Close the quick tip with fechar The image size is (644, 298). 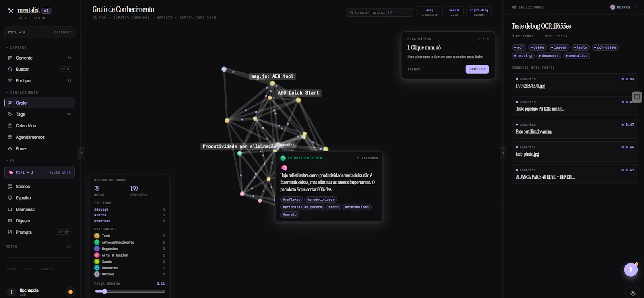click(x=414, y=69)
